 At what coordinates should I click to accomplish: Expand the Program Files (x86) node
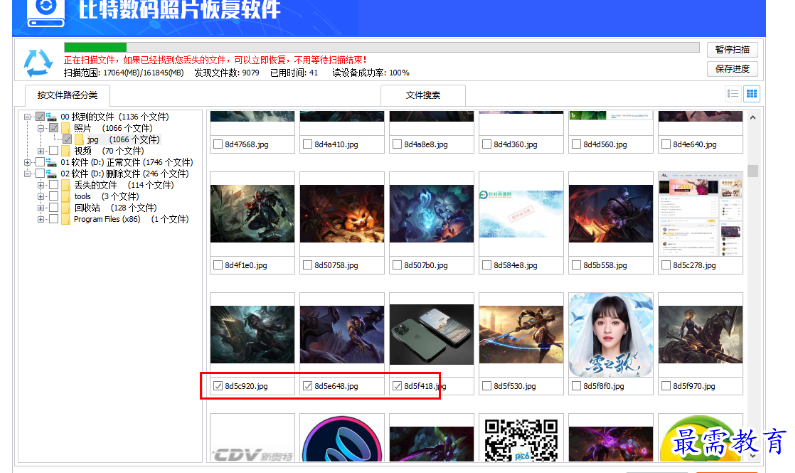coord(41,219)
